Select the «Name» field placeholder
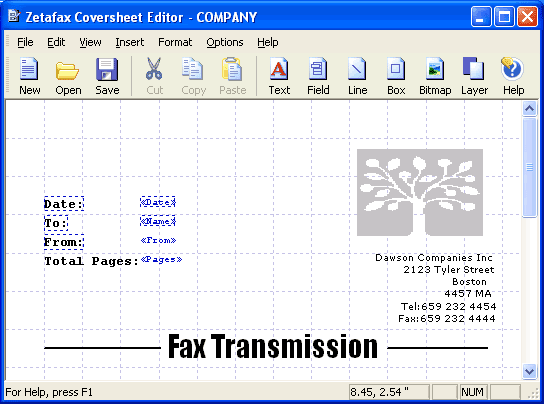Viewport: 544px width, 404px height. 158,221
